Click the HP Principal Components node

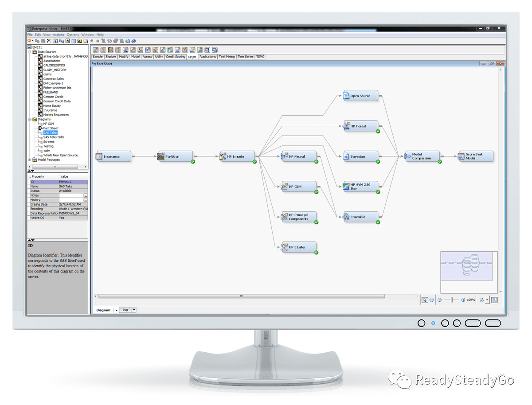click(x=299, y=217)
